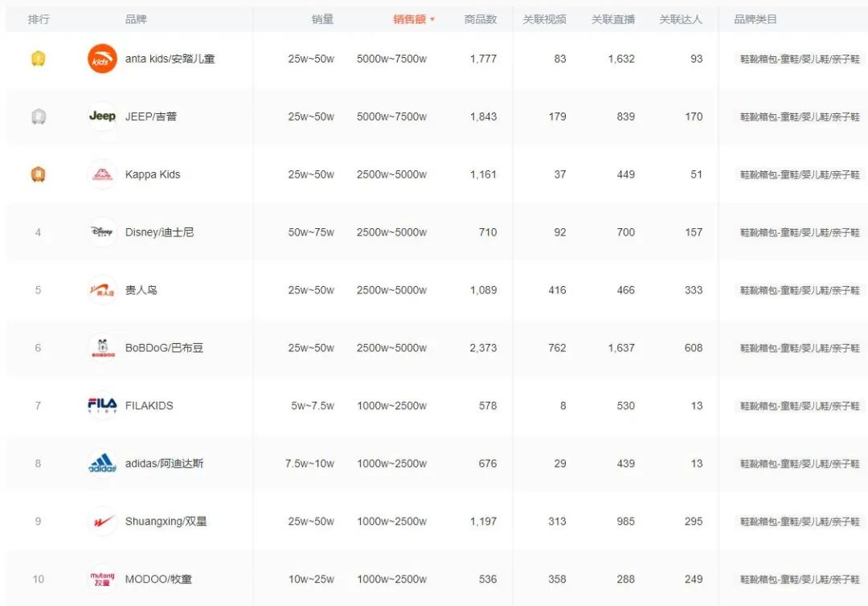Open the FILAKIDS brand link

[x=149, y=406]
